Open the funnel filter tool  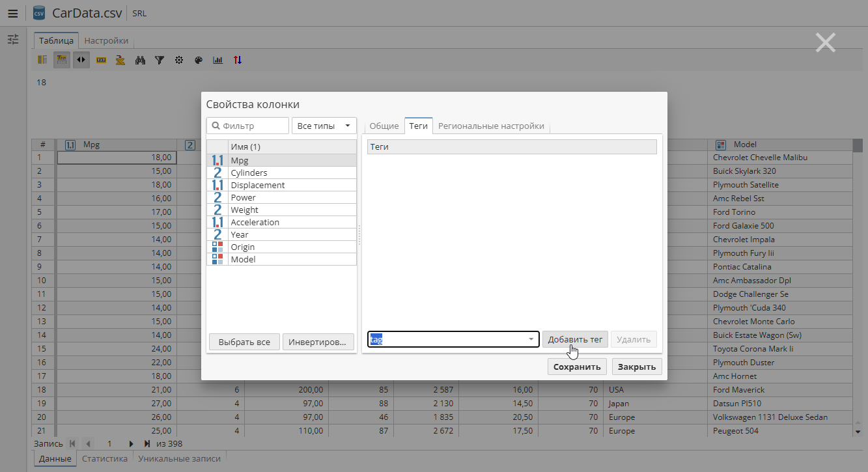pos(159,60)
